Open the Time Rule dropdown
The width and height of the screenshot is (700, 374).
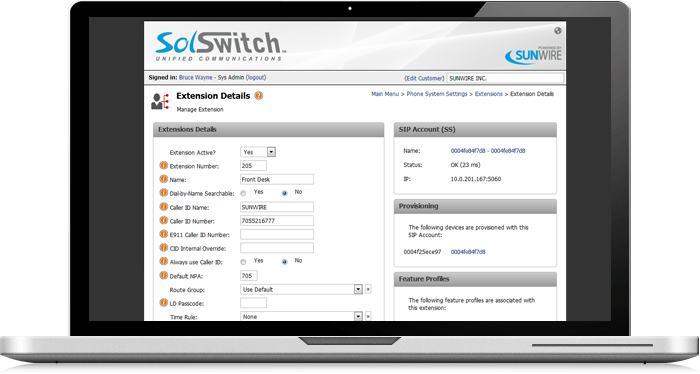(x=301, y=316)
